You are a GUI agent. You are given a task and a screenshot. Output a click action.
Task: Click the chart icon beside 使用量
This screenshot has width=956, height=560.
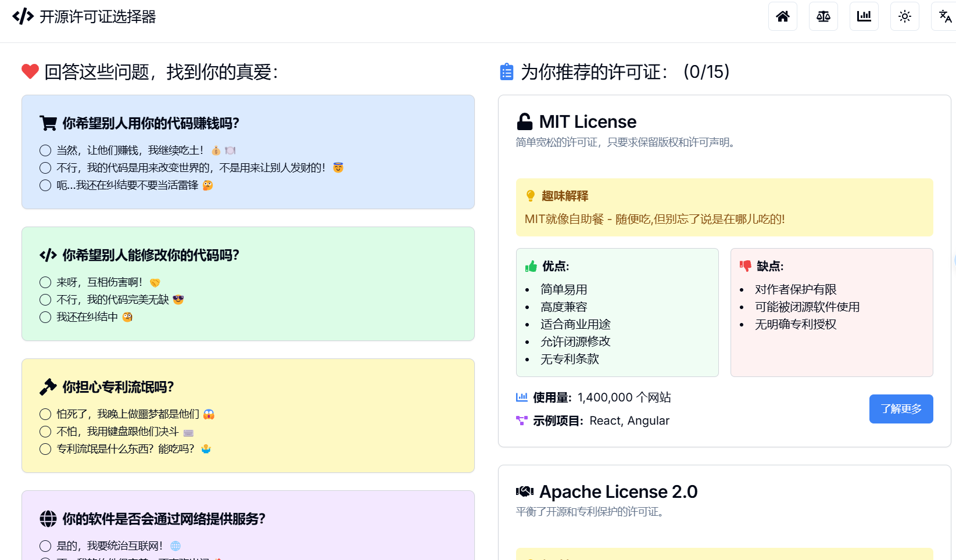522,397
